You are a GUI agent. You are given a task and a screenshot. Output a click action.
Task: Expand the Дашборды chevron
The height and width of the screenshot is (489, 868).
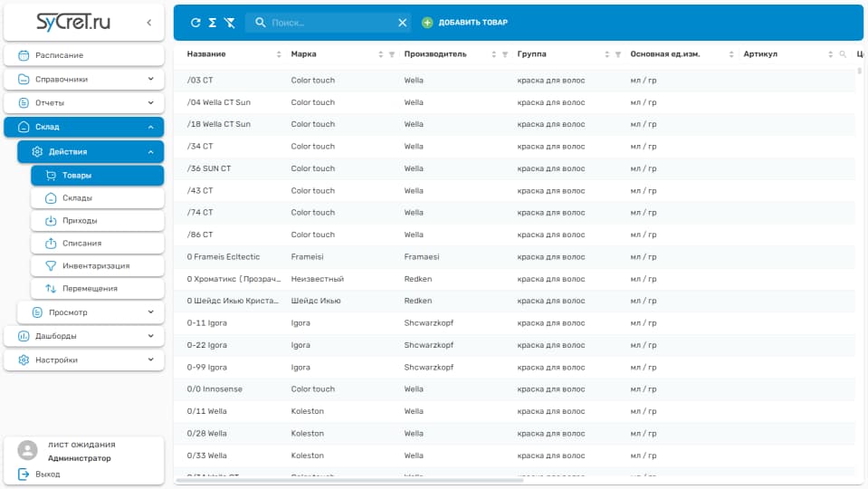click(x=150, y=336)
